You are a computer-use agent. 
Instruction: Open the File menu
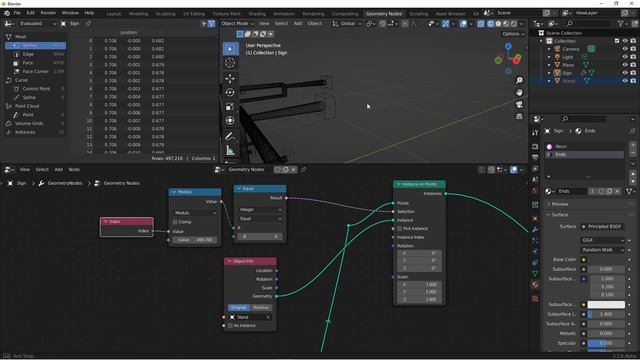click(x=17, y=13)
